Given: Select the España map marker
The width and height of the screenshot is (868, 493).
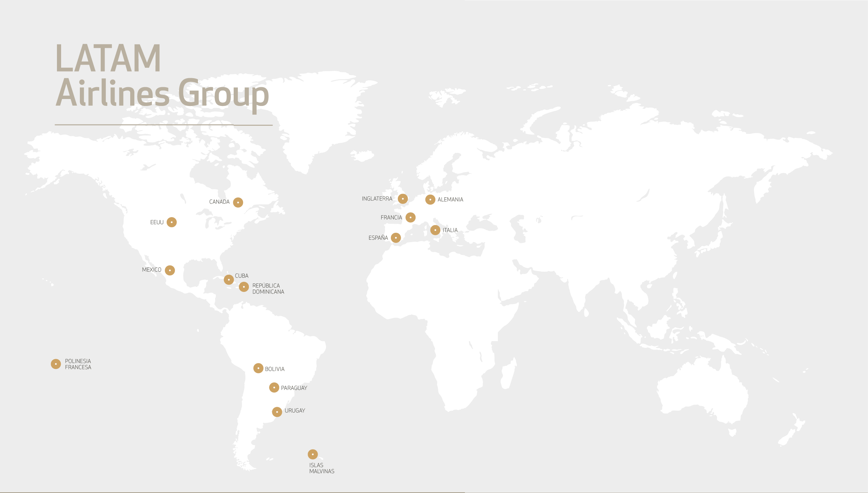Looking at the screenshot, I should click(x=396, y=238).
